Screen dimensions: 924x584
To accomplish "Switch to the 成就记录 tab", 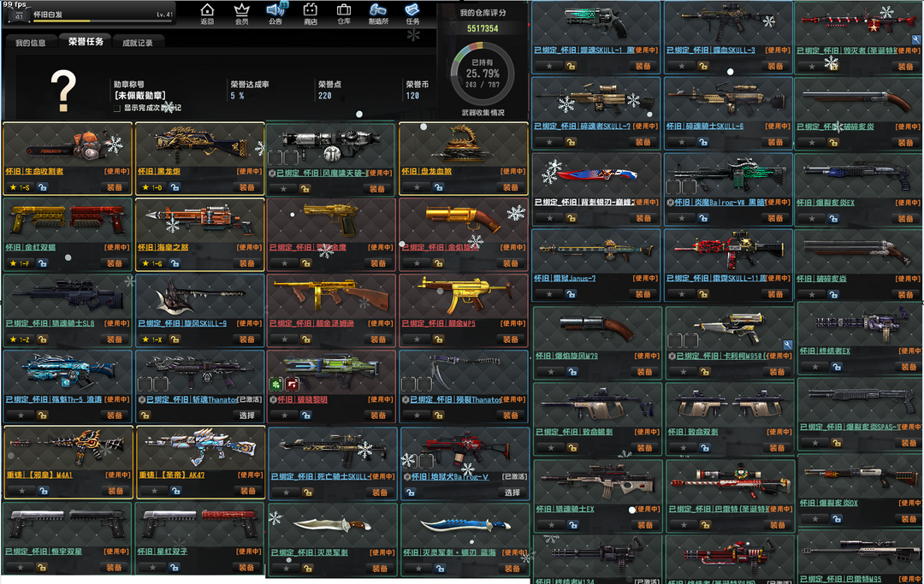I will click(137, 43).
